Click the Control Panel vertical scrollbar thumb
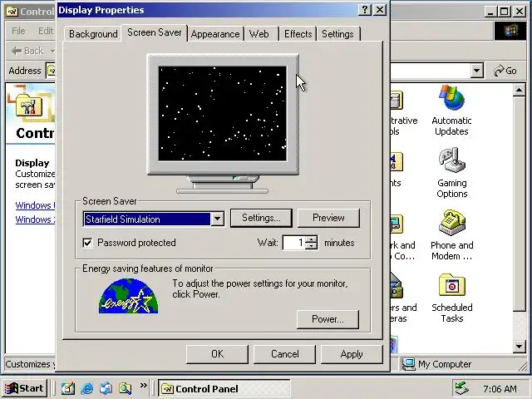This screenshot has height=399, width=532. (x=519, y=204)
